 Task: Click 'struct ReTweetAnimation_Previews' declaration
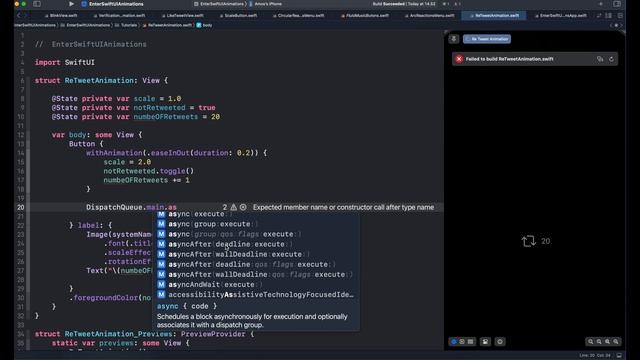144,334
